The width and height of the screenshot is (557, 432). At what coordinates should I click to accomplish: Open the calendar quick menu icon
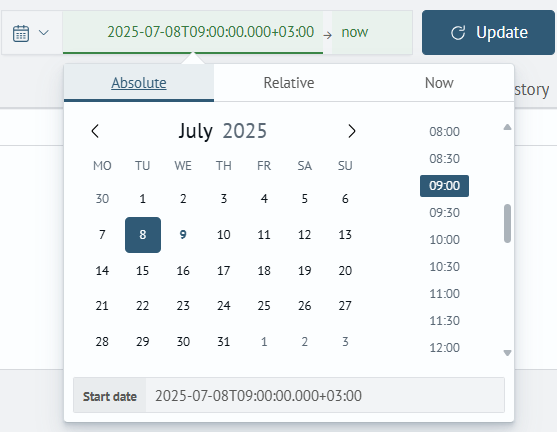click(x=21, y=33)
